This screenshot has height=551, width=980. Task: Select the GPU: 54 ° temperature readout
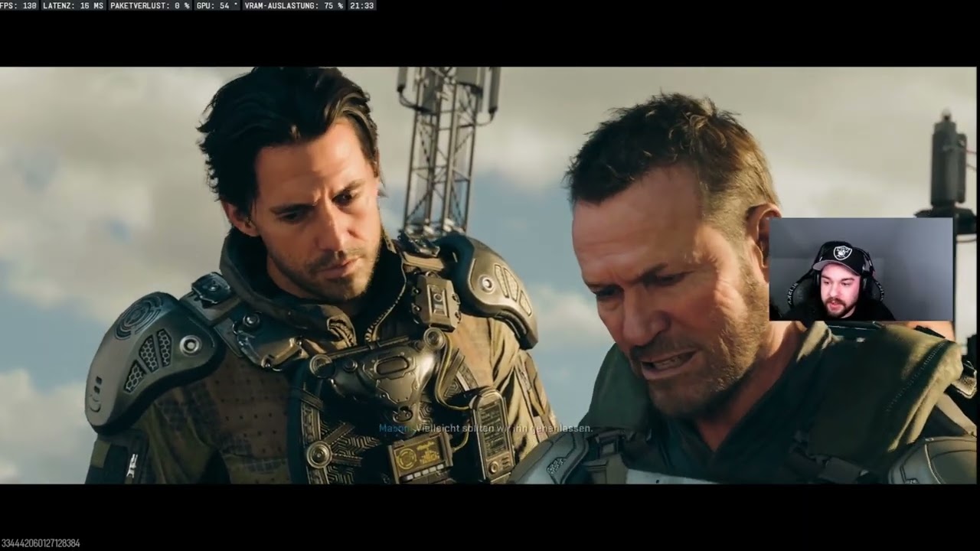click(217, 5)
